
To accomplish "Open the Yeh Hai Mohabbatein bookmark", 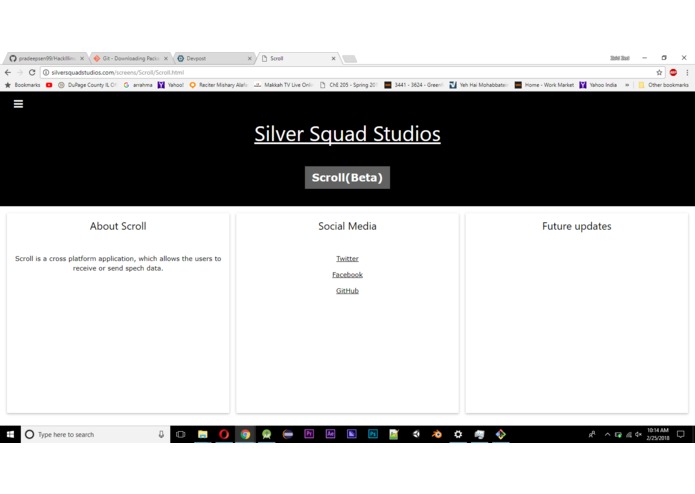I will [479, 85].
